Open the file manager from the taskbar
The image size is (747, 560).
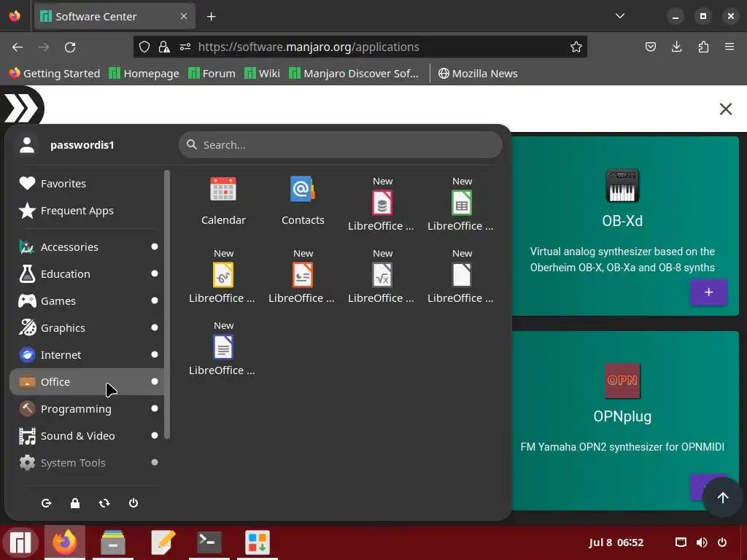113,542
